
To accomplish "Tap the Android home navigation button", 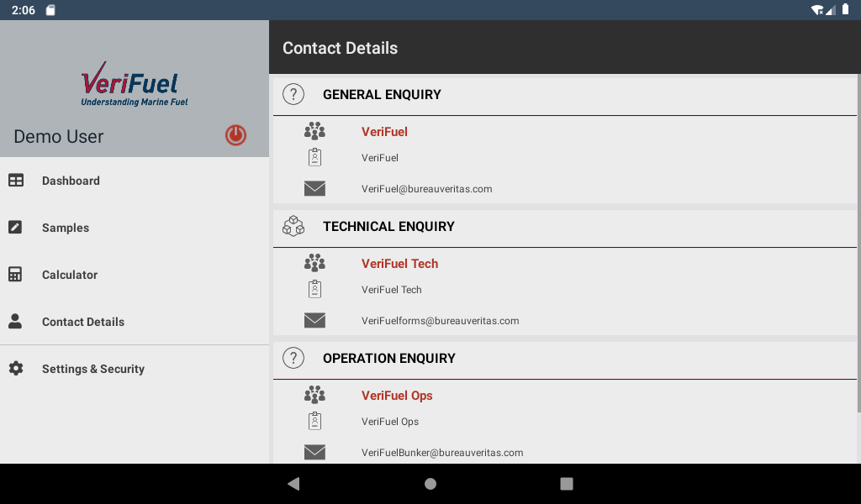I will [x=430, y=483].
